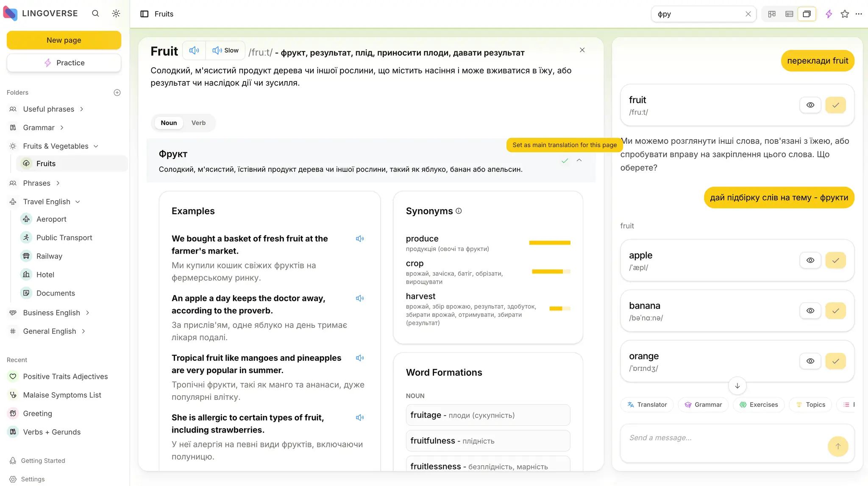The height and width of the screenshot is (486, 868).
Task: Toggle light/dark theme sun icon
Action: 116,14
